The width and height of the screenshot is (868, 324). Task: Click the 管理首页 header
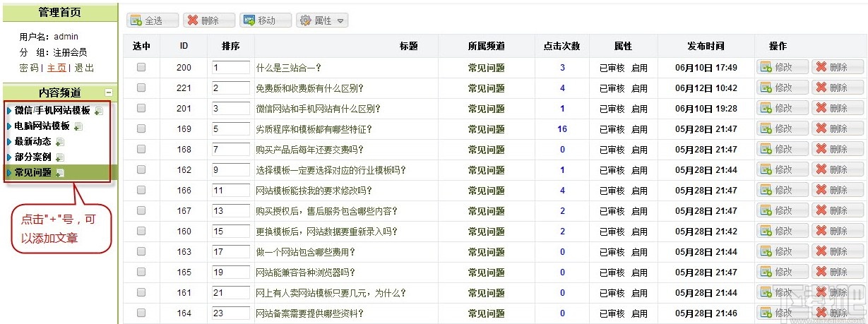coord(59,13)
